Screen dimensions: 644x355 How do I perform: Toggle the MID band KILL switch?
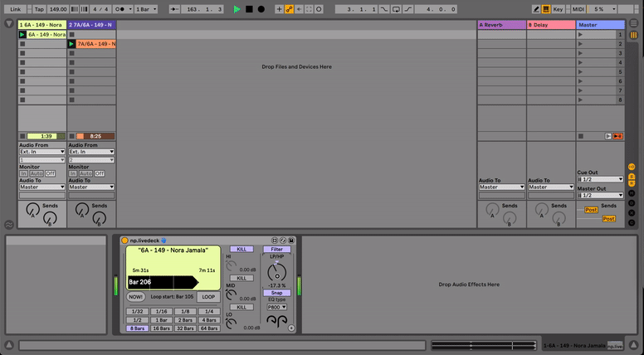(242, 278)
